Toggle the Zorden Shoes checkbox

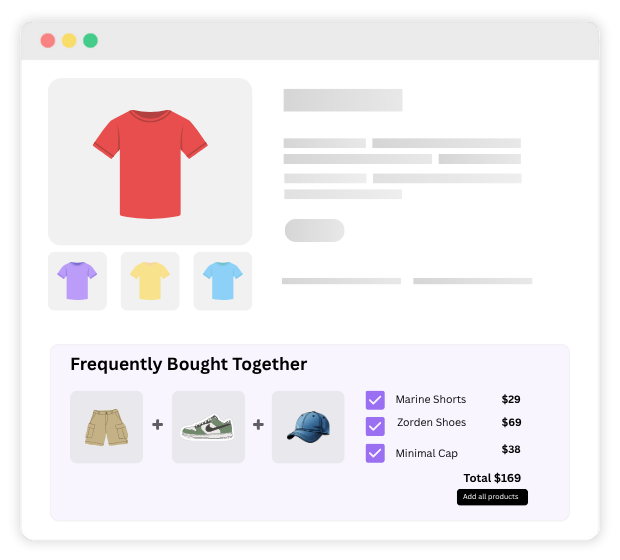[375, 426]
